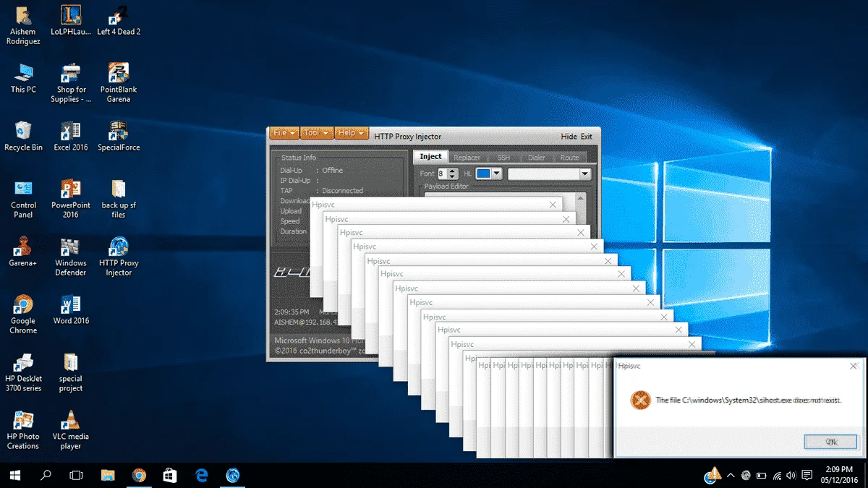
Task: Open the LoLPHLauncher desktop shortcut
Action: pos(71,20)
